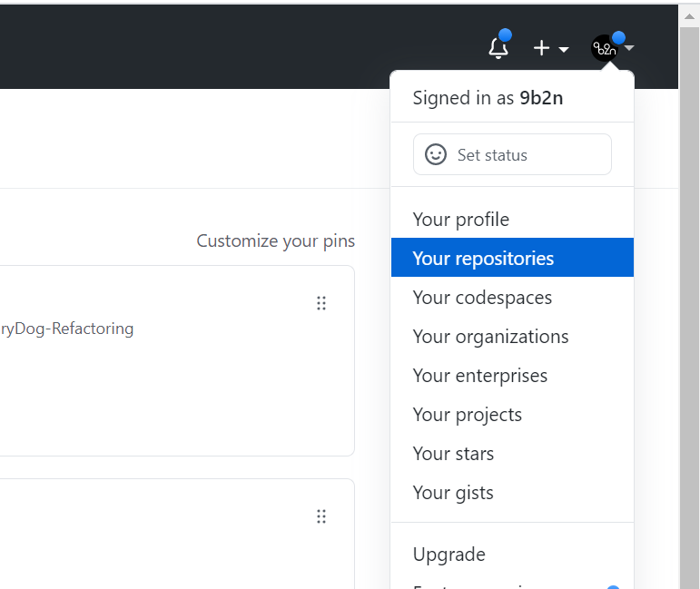Open Your stars menu entry
The width and height of the screenshot is (700, 589).
(512, 454)
